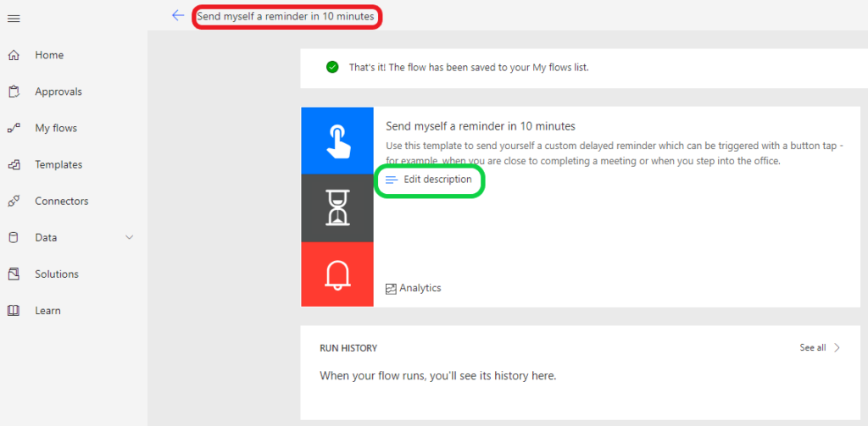Click the Edit description lines icon

tap(392, 180)
